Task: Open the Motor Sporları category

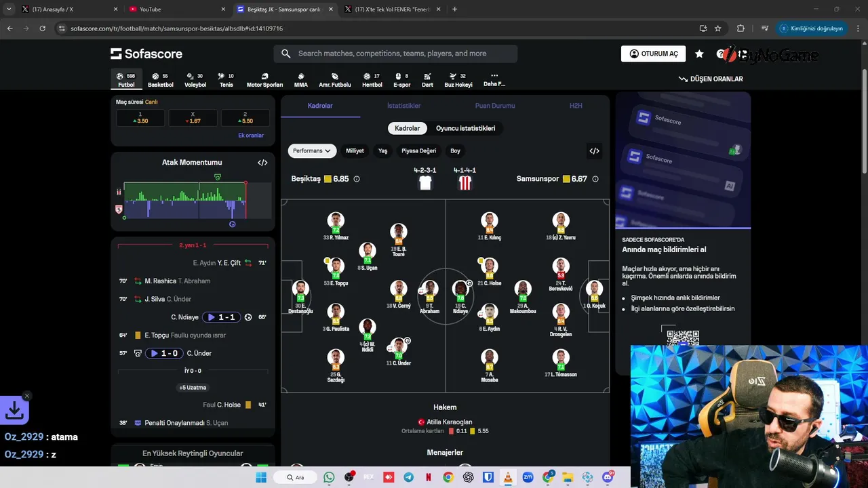Action: [x=264, y=80]
